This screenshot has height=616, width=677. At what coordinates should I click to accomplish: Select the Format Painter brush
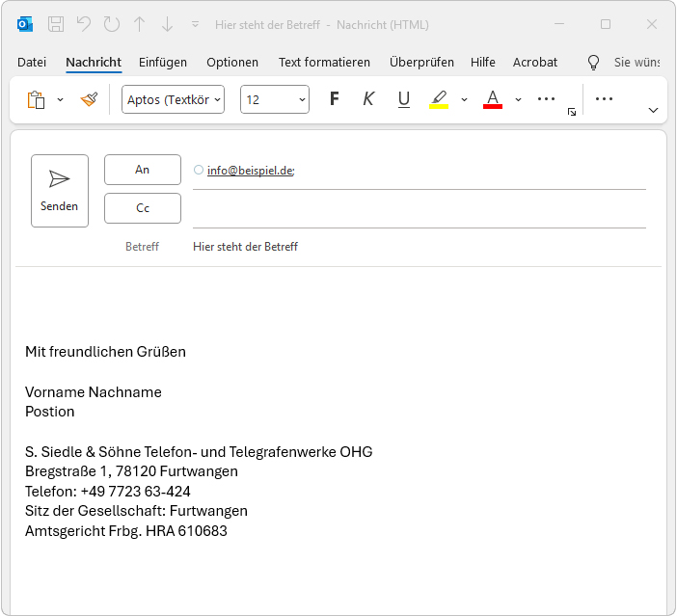[x=89, y=99]
